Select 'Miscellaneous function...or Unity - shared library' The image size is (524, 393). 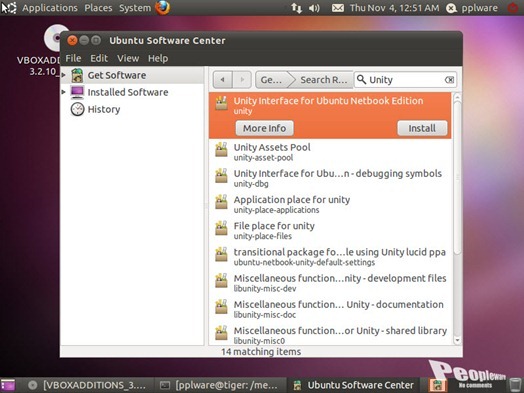click(x=330, y=334)
